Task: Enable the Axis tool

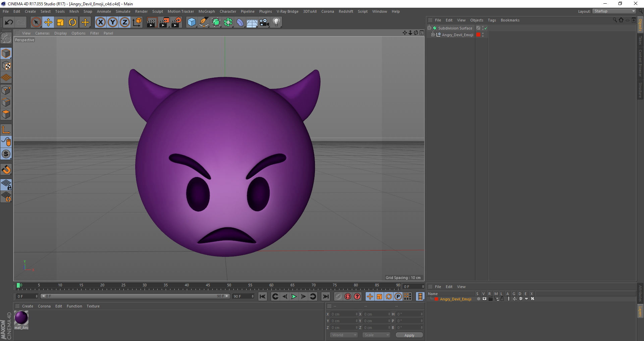Action: [6, 130]
